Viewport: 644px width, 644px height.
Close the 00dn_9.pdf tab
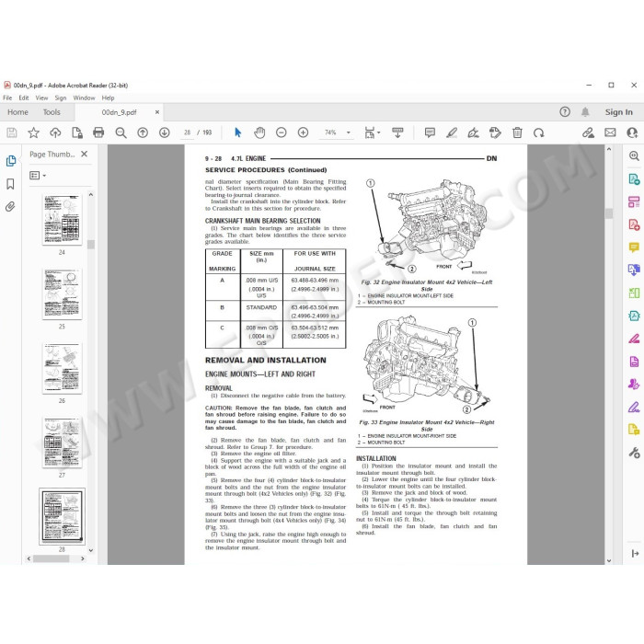(157, 112)
